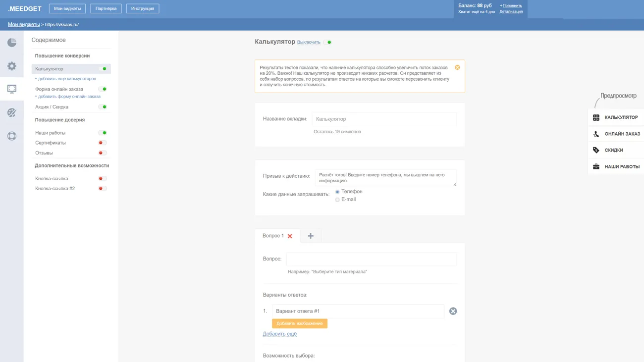Open the settings gear sidebar icon
Screen dimensions: 644x362
point(12,66)
